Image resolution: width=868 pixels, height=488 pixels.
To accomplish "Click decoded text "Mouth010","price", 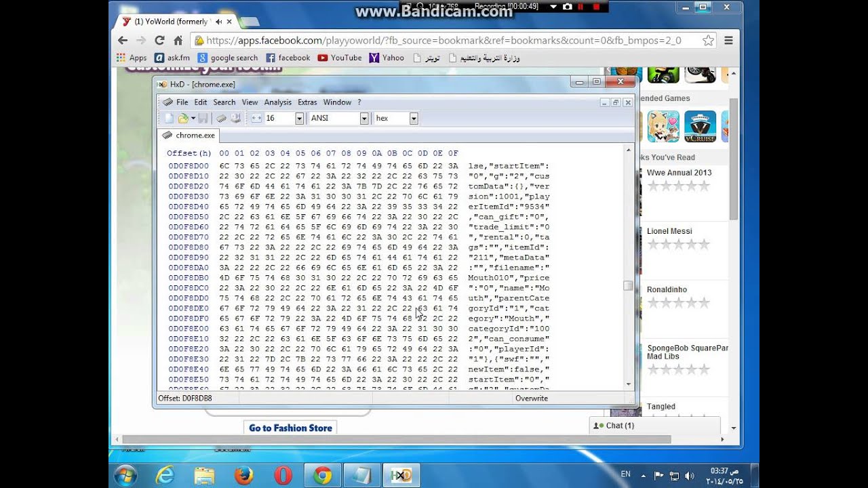I will (x=509, y=278).
